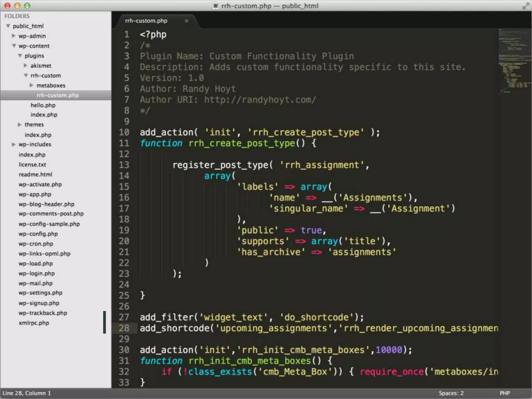Click line number 28 in the gutter
Screen dimensions: 532x399
click(124, 328)
